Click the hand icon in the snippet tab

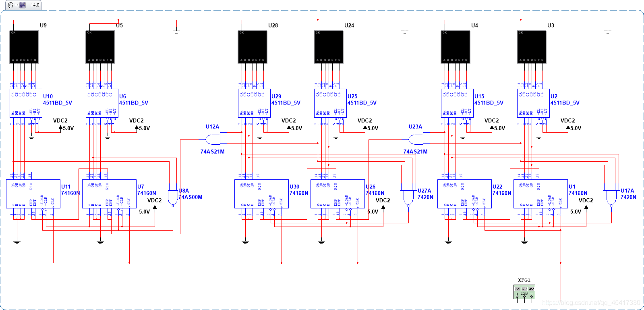[10, 5]
